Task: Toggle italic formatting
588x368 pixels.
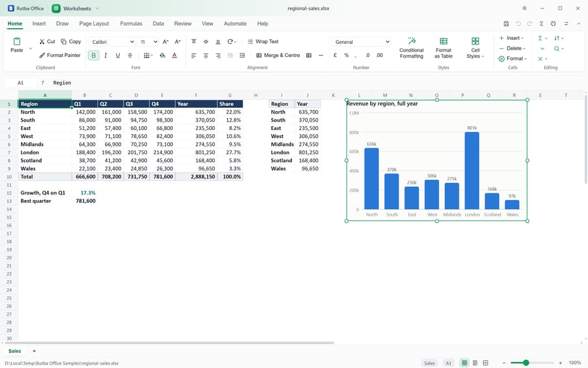Action: pos(106,56)
